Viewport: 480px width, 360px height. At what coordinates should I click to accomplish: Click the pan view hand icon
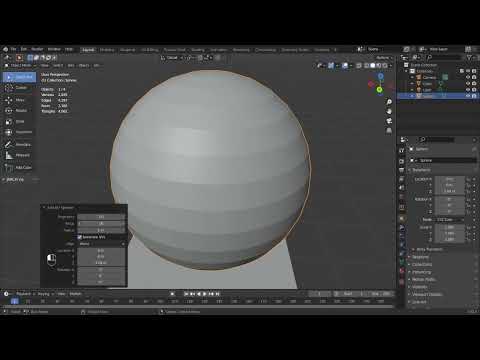pyautogui.click(x=389, y=111)
